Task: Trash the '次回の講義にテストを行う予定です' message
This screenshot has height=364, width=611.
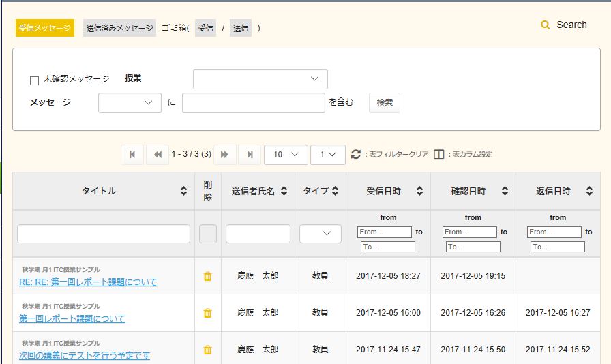Action: pos(208,350)
